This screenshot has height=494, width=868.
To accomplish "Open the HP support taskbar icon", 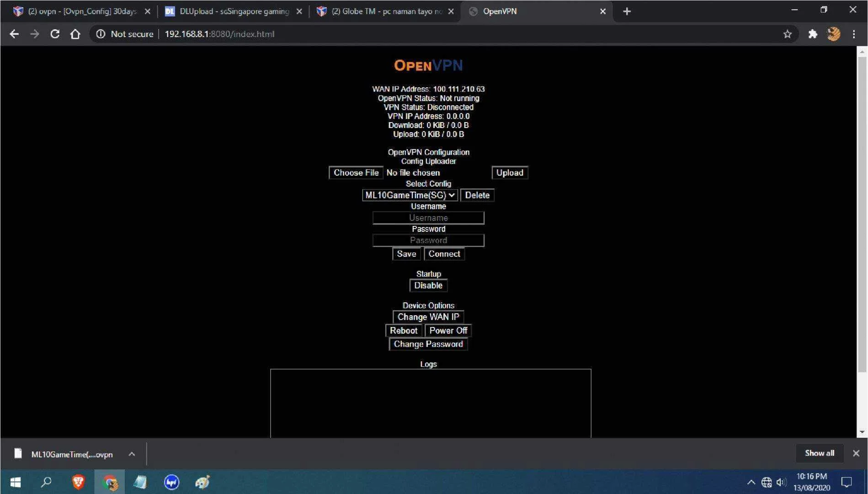I will point(171,482).
